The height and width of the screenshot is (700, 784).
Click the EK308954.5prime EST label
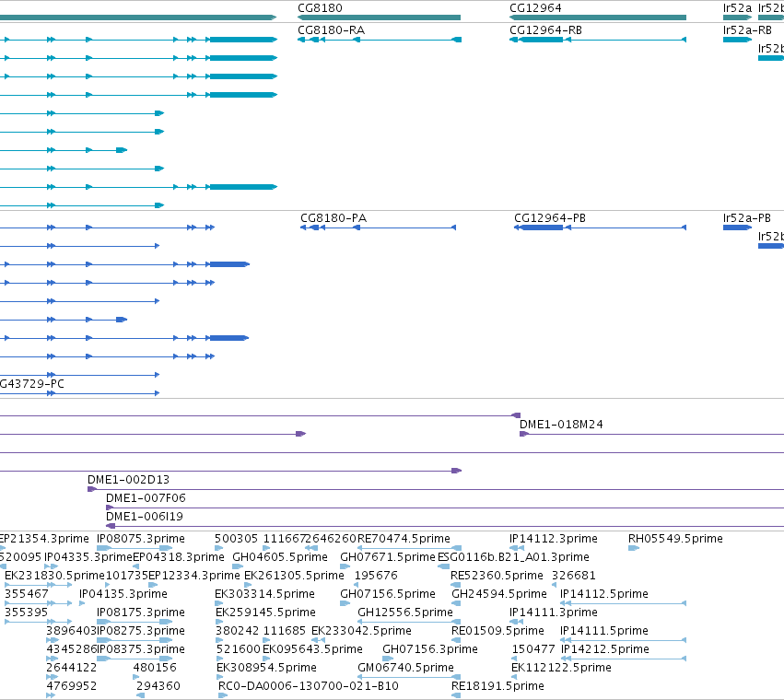[266, 668]
